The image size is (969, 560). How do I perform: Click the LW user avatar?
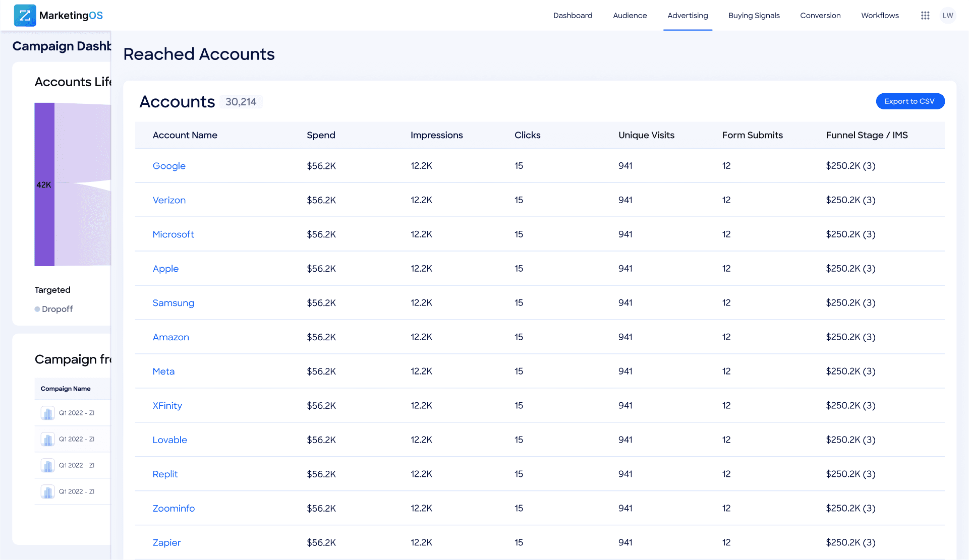[x=947, y=16]
